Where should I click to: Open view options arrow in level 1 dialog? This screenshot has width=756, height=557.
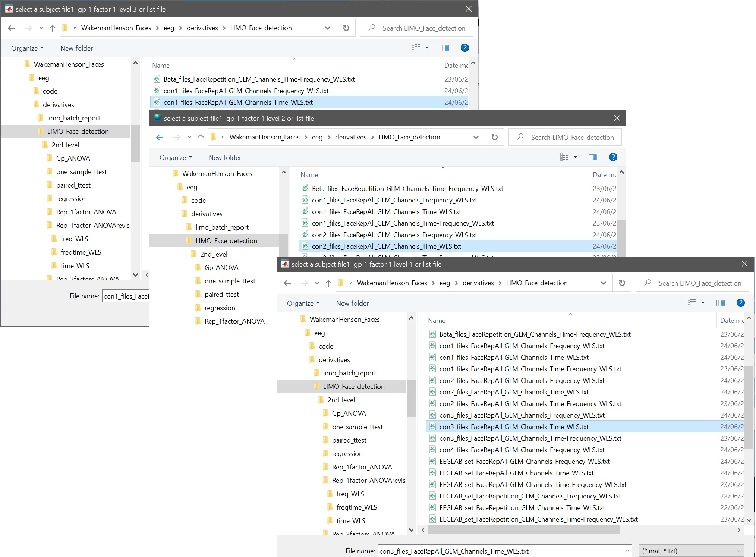coord(703,303)
